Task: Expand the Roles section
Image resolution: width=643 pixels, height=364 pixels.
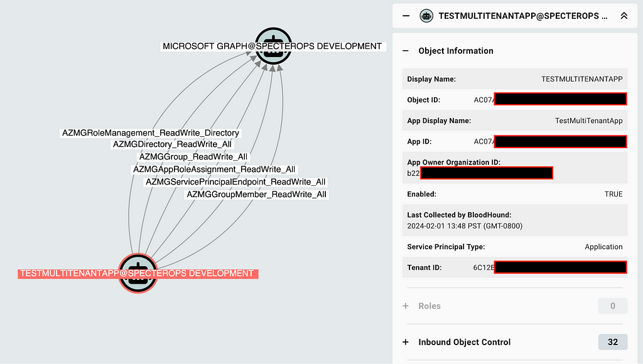Action: [406, 306]
